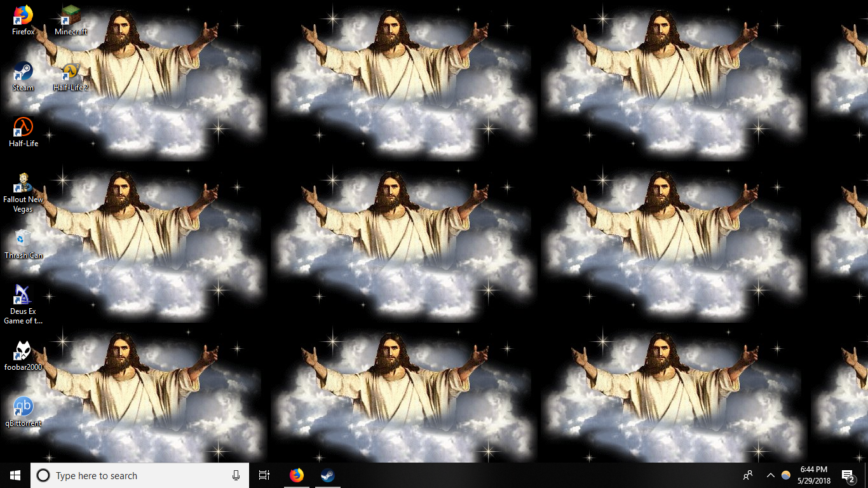Click the Type here to search box
868x488 pixels.
(x=140, y=475)
